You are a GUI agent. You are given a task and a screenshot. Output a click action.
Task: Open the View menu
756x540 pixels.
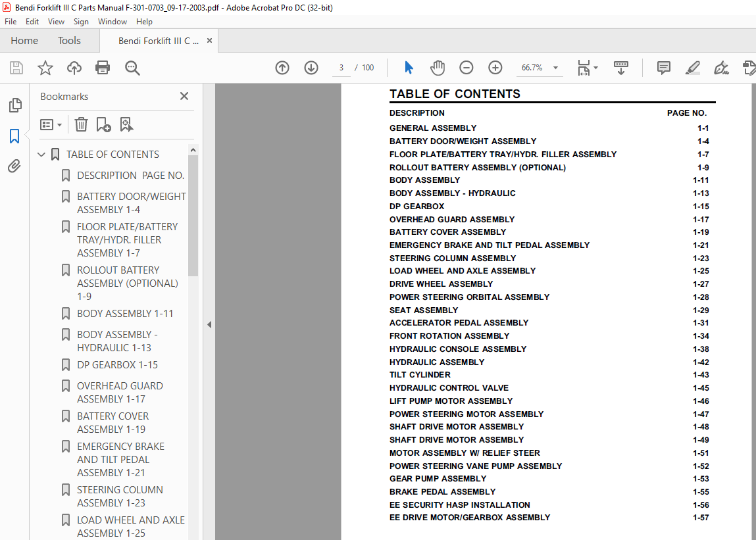coord(56,22)
